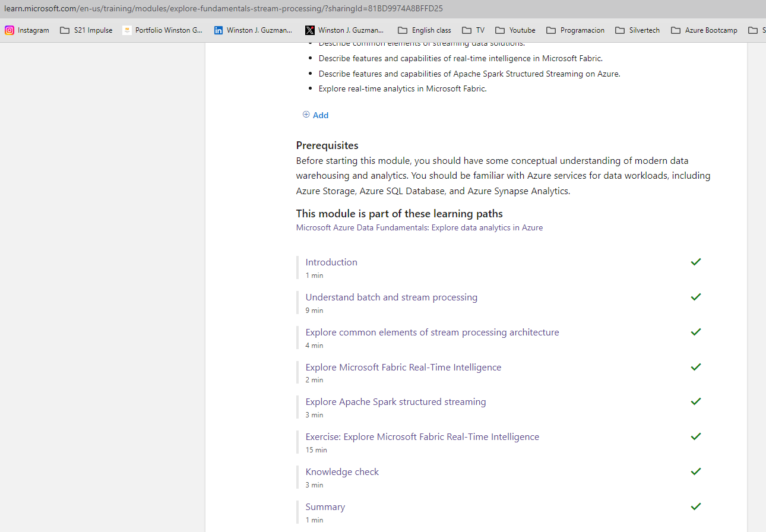
Task: Open Explore common elements of stream processing architecture
Action: [x=432, y=332]
